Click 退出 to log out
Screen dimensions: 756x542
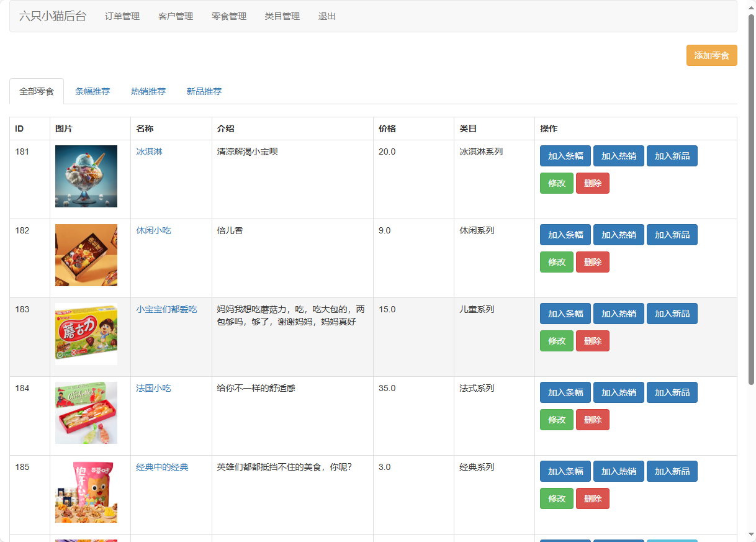(x=327, y=17)
